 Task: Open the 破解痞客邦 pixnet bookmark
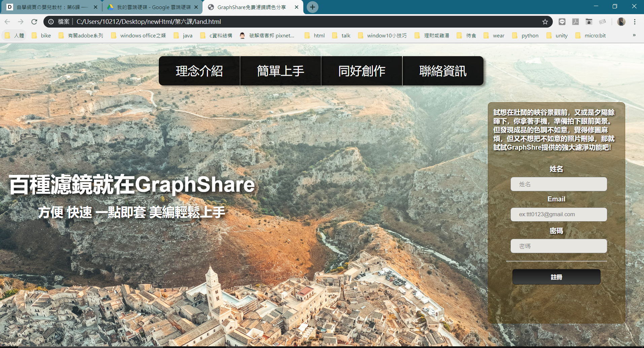(267, 36)
